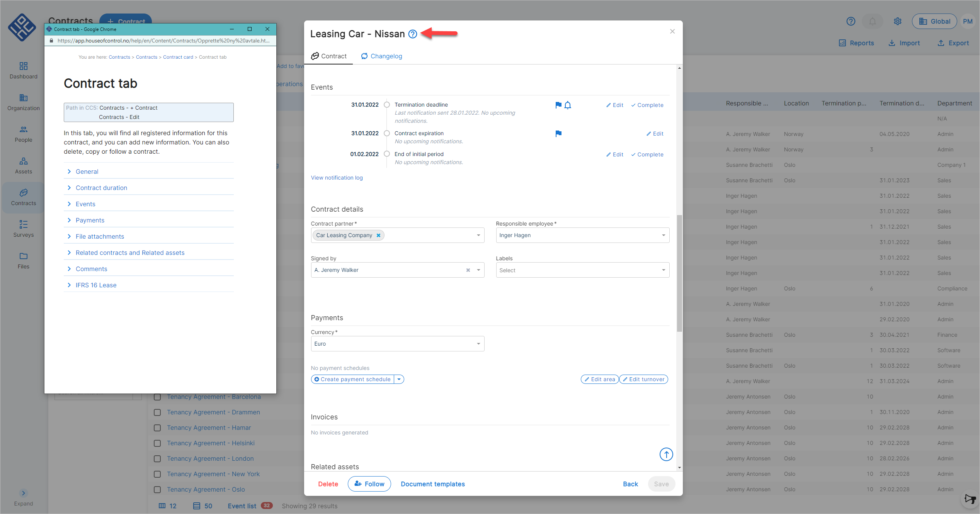Click the chat widget icon at bottom right
The width and height of the screenshot is (980, 514).
970,499
